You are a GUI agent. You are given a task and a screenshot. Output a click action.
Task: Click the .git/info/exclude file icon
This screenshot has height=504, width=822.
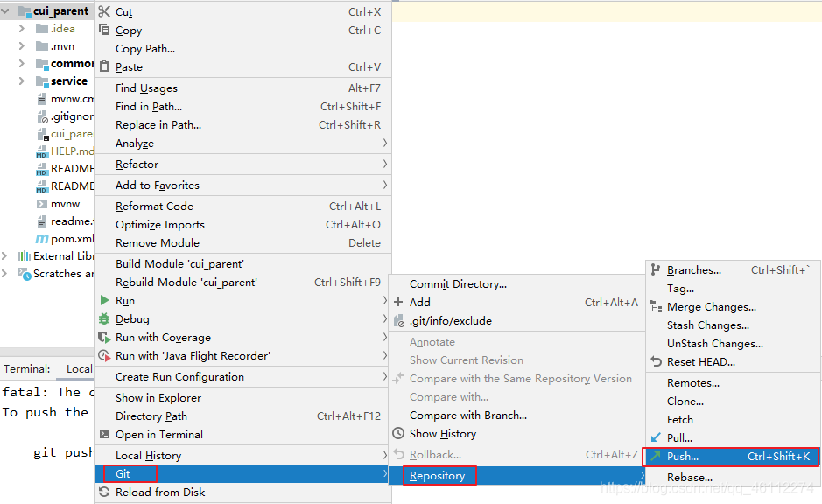pyautogui.click(x=399, y=320)
